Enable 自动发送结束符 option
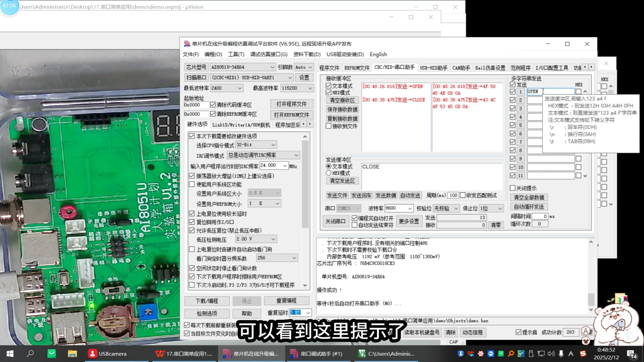This screenshot has width=644, height=362. 355,225
